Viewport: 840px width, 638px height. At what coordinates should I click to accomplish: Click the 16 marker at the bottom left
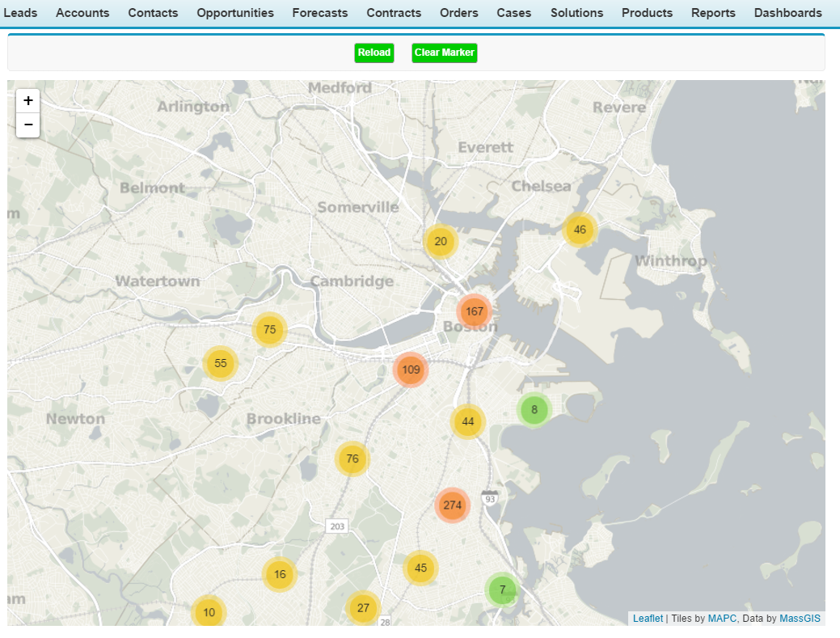(x=280, y=574)
